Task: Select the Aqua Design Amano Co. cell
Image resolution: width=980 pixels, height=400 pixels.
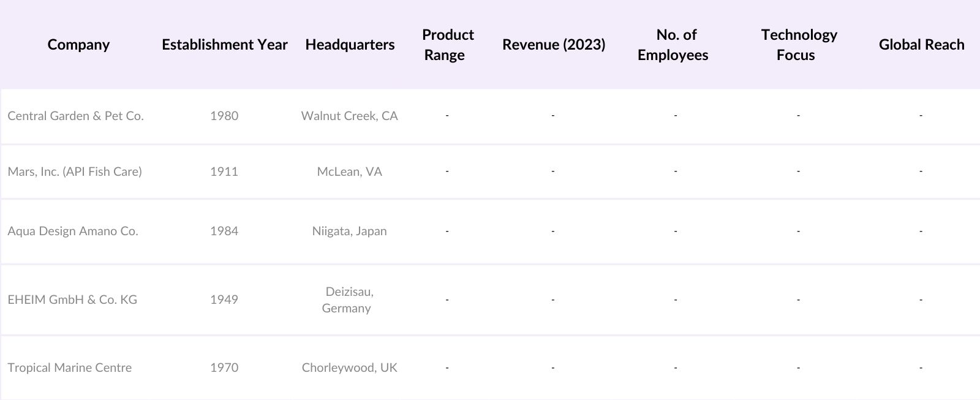Action: tap(73, 231)
